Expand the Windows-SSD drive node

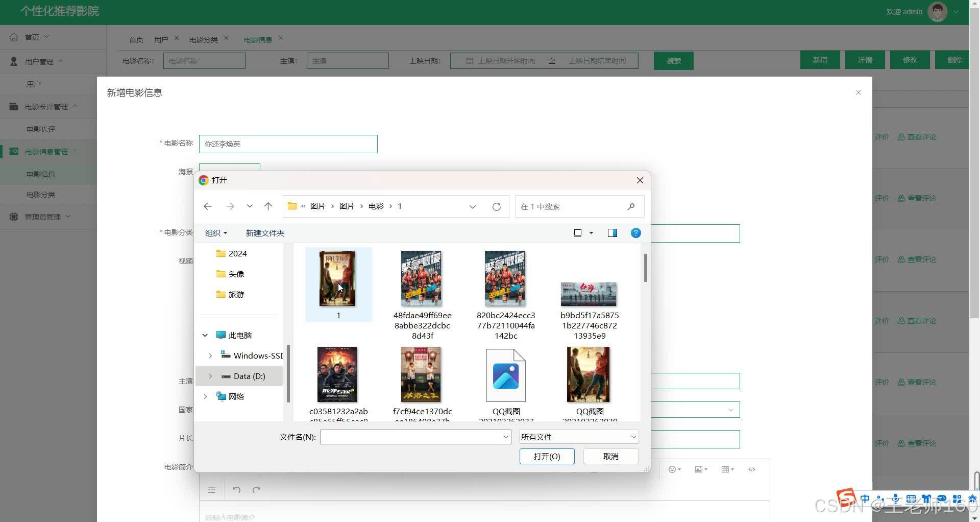210,355
